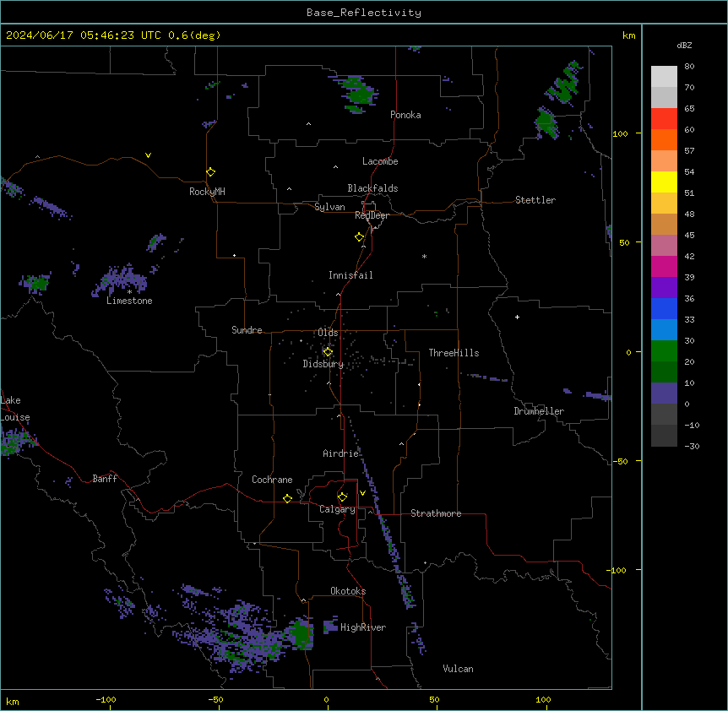Click the Okotoks label
The height and width of the screenshot is (711, 728).
[348, 591]
